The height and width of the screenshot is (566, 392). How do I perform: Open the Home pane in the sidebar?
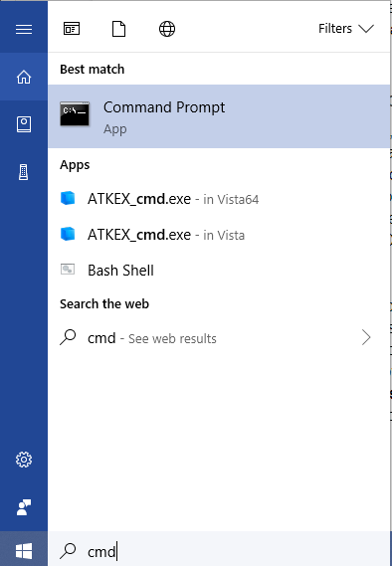(24, 77)
